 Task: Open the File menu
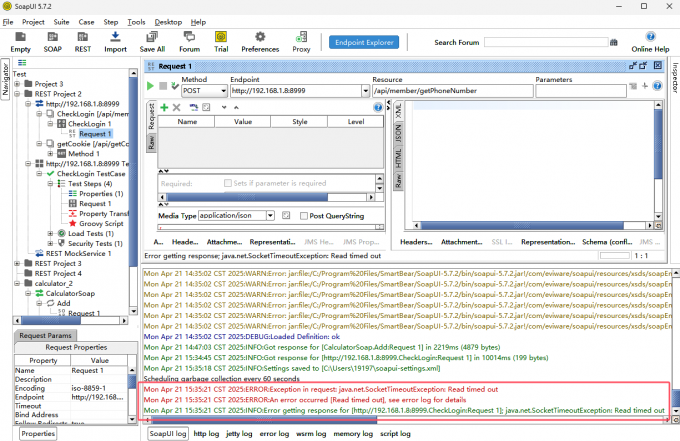point(8,22)
